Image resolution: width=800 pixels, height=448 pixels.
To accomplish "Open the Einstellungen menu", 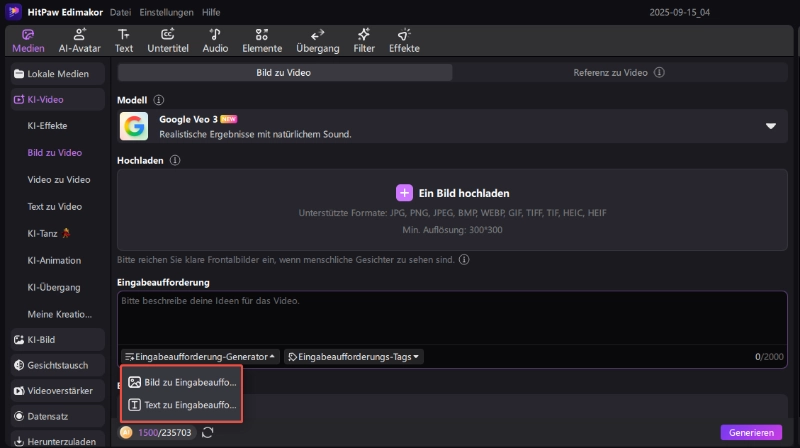I will [166, 12].
